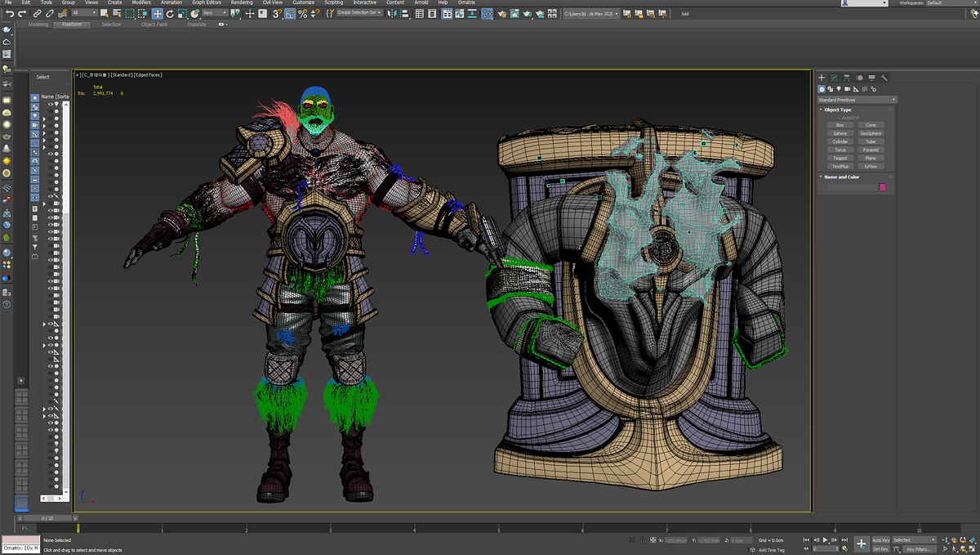Open the Standard Primitives category dropdown
Image resolution: width=980 pixels, height=555 pixels.
[x=857, y=100]
